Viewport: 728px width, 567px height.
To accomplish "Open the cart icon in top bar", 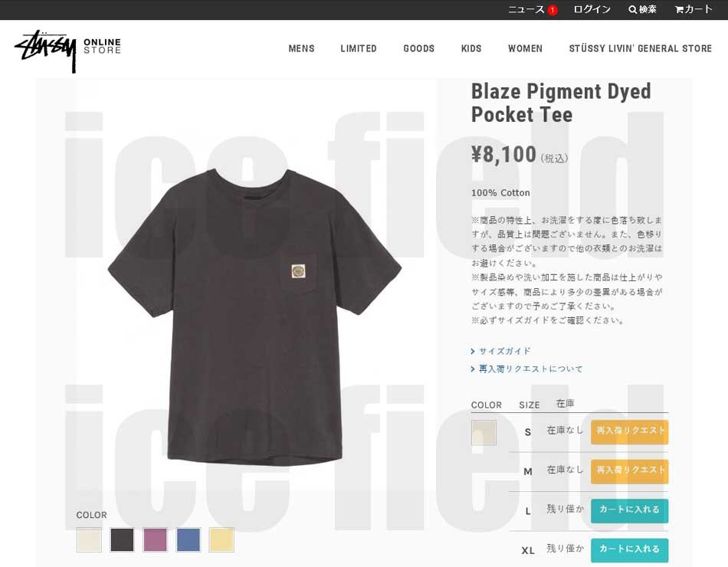I will tap(679, 9).
